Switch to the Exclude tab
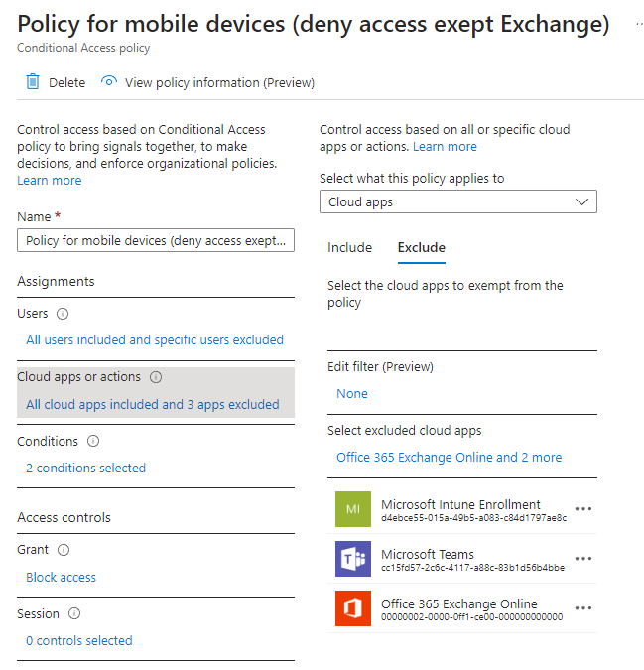 click(422, 248)
